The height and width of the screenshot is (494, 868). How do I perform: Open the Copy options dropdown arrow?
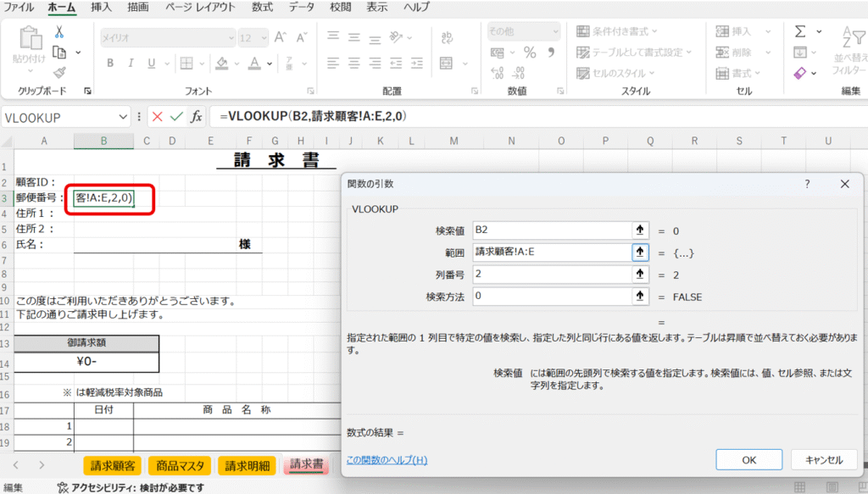(78, 53)
